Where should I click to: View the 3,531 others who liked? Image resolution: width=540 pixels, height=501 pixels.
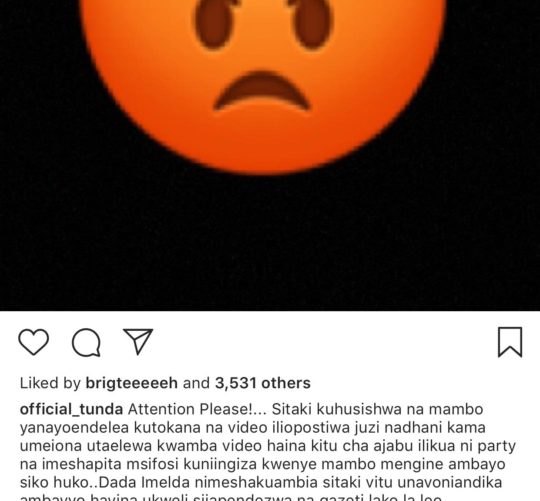pyautogui.click(x=263, y=383)
